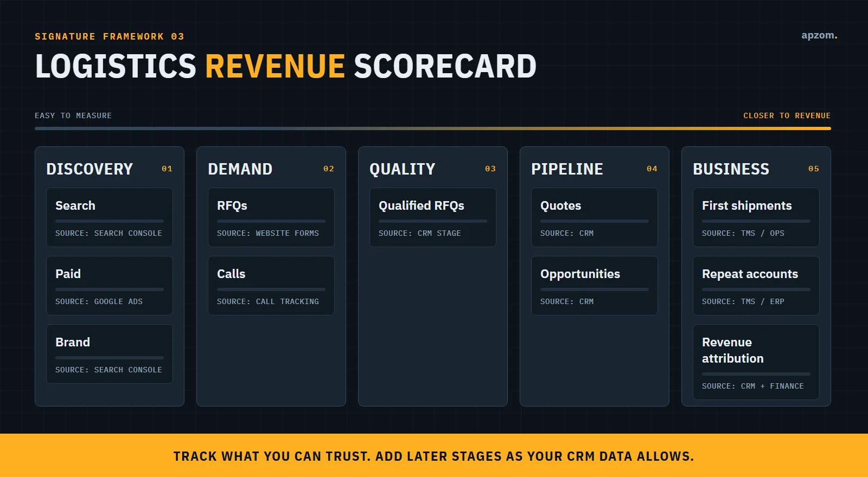This screenshot has width=868, height=477.
Task: Select the 'SOURCE: TMS / ERP' line
Action: point(743,301)
